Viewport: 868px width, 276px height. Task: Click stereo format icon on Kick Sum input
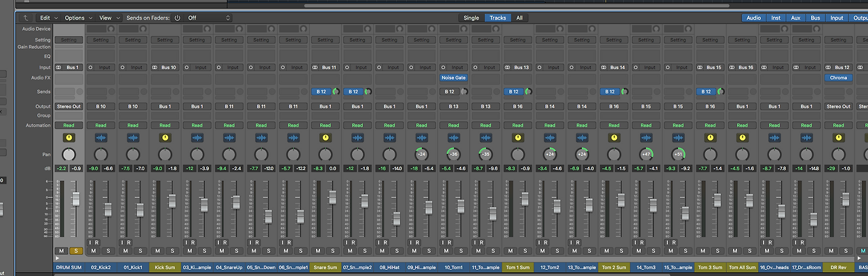(156, 68)
